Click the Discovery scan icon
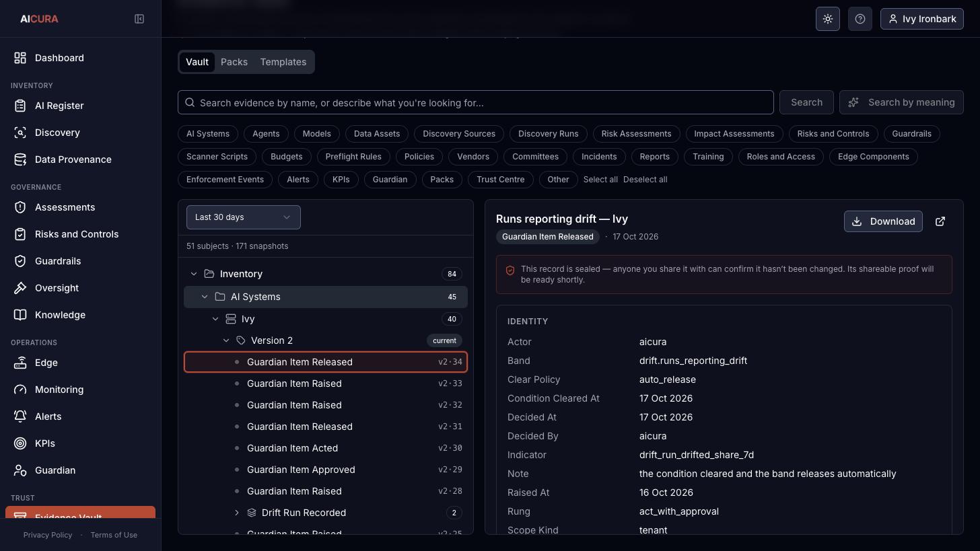Image resolution: width=980 pixels, height=551 pixels. coord(20,133)
